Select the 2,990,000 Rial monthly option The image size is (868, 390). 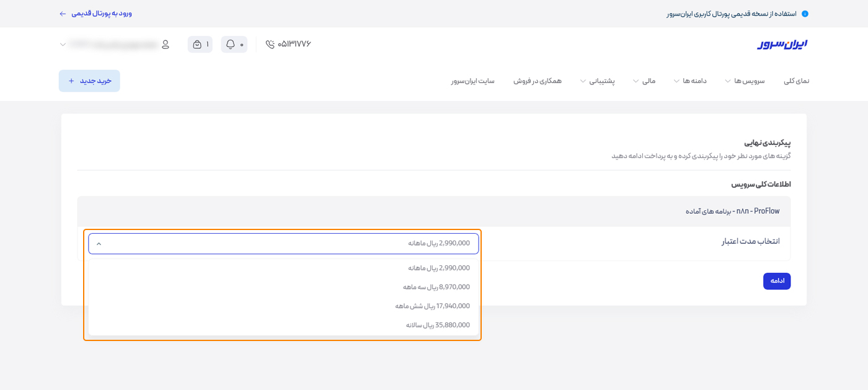point(438,268)
